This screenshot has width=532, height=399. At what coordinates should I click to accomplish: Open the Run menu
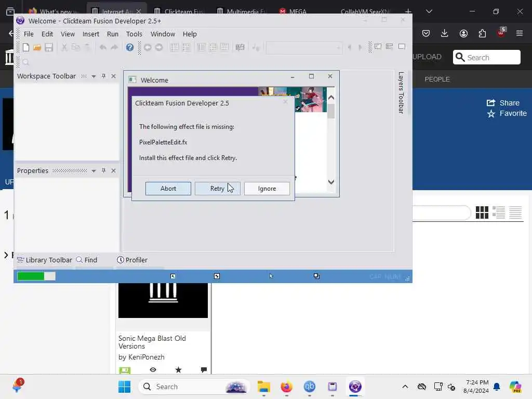pos(113,34)
